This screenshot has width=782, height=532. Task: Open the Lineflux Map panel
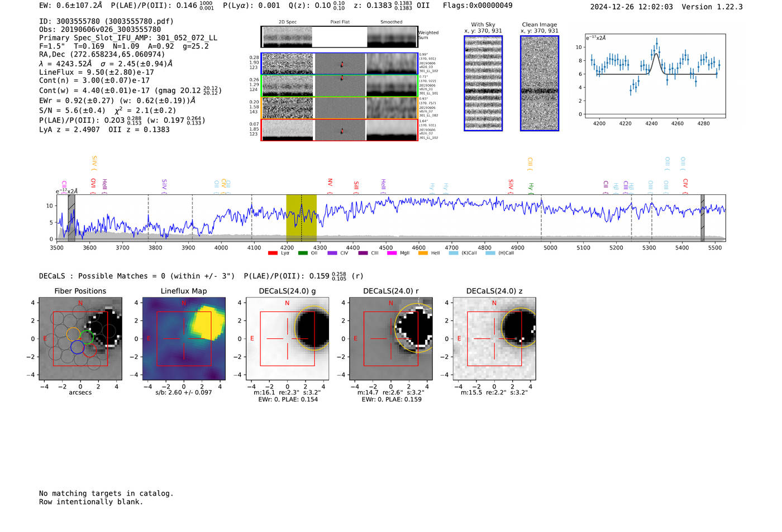pos(184,339)
